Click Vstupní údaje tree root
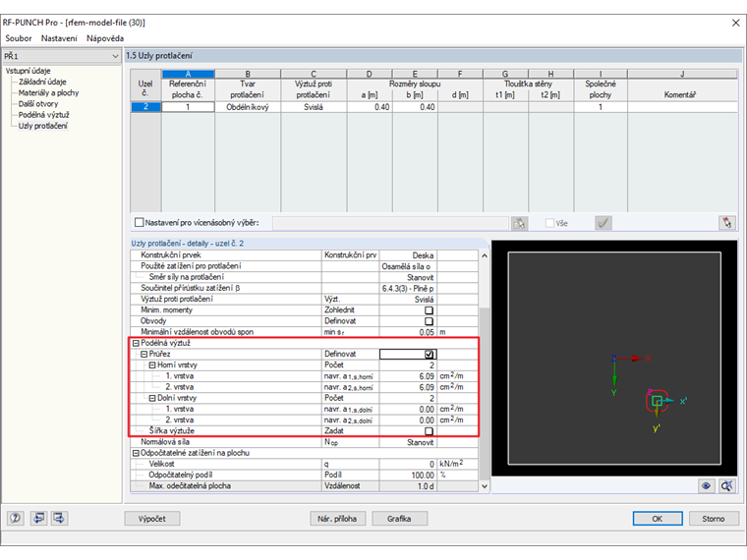 tap(28, 71)
